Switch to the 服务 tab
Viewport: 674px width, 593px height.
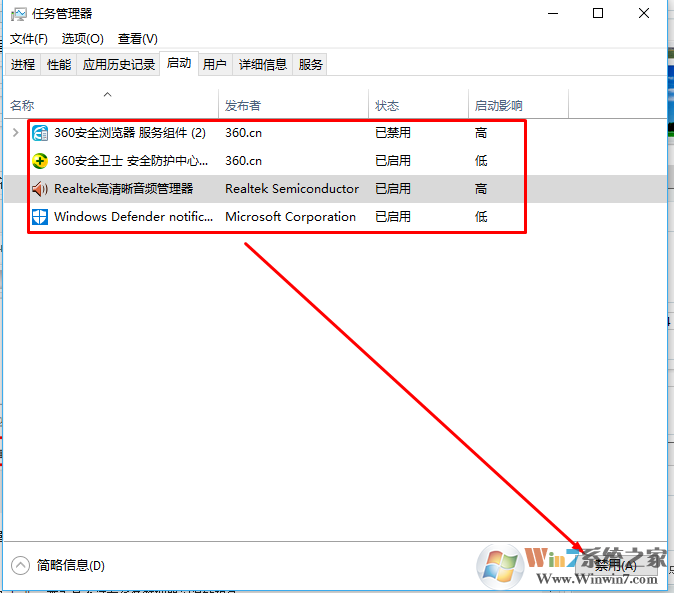[310, 64]
